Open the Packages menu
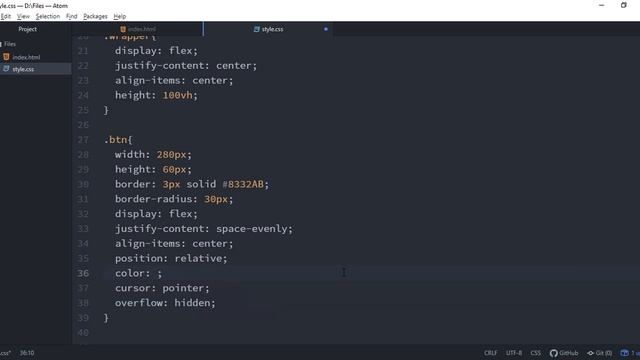 [x=95, y=16]
